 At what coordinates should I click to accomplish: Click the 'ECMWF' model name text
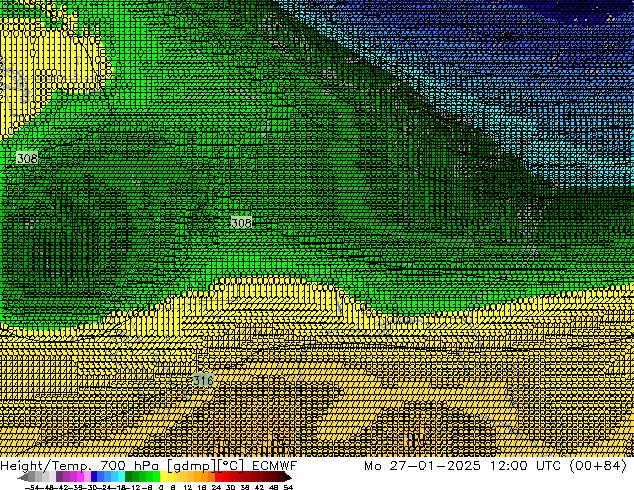(x=275, y=466)
